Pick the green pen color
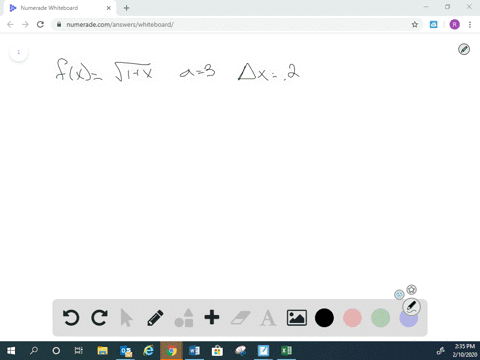The height and width of the screenshot is (360, 480). (381, 318)
